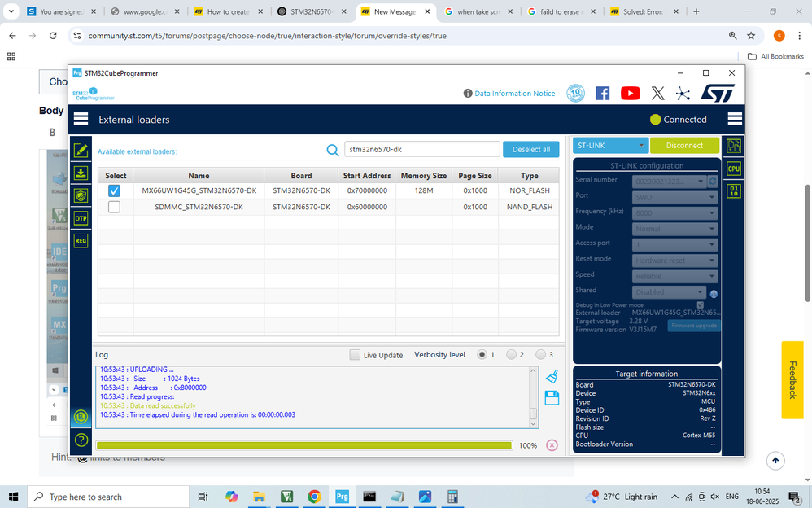Open the Data Information Notice link
Viewport: 812px width, 508px height.
coord(514,94)
